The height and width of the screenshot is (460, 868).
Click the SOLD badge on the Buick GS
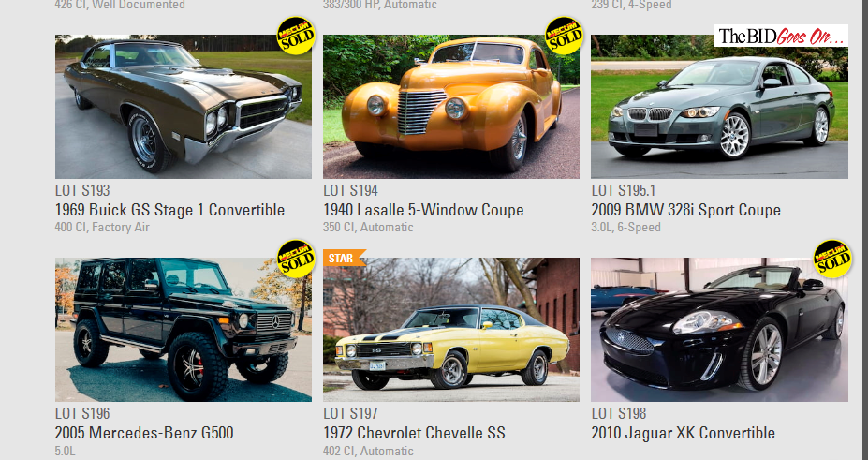click(296, 36)
